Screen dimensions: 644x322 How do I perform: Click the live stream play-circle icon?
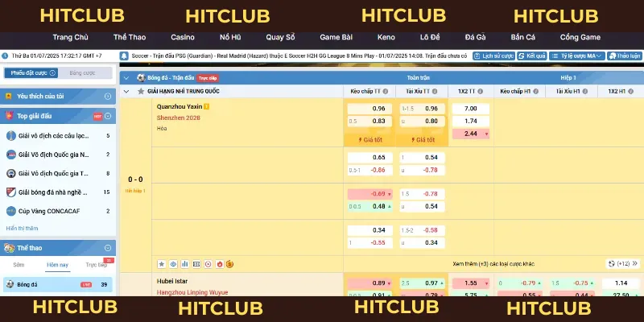[x=208, y=264]
